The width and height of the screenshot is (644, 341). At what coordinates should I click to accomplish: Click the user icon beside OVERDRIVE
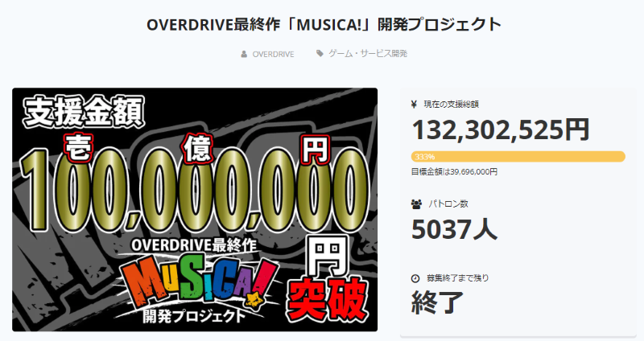click(244, 54)
